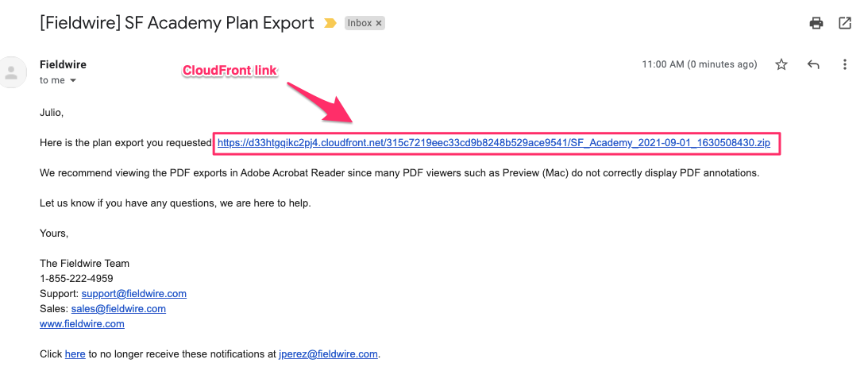Open the CloudFront zip download link
Screen dimensions: 868x367
pos(494,143)
